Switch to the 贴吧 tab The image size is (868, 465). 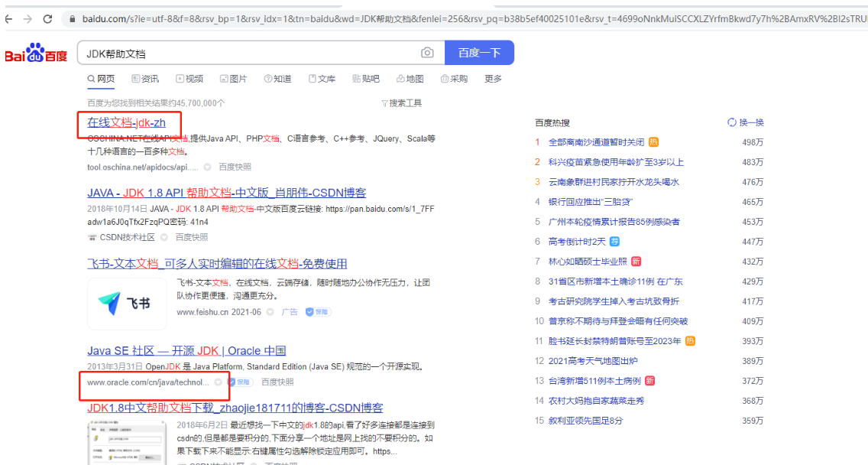pyautogui.click(x=366, y=80)
